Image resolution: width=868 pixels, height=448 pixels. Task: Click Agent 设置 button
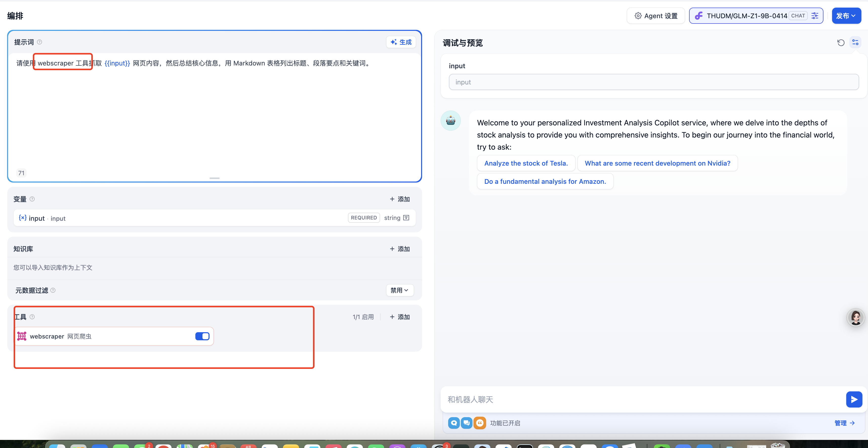[x=656, y=16]
